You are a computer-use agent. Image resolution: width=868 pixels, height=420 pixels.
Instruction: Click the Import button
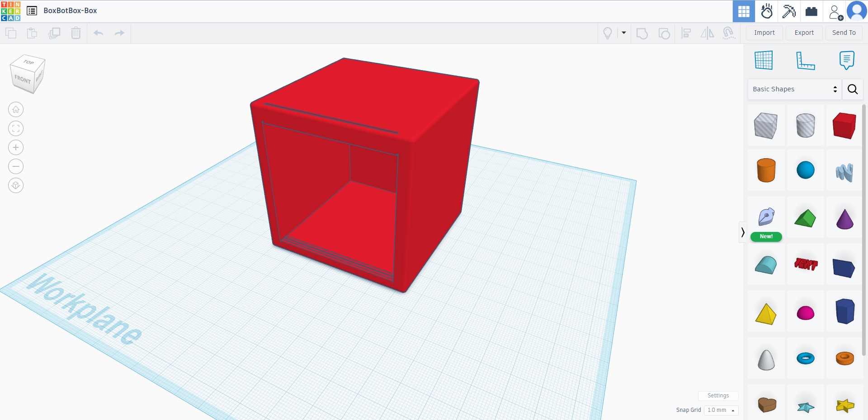click(x=764, y=33)
